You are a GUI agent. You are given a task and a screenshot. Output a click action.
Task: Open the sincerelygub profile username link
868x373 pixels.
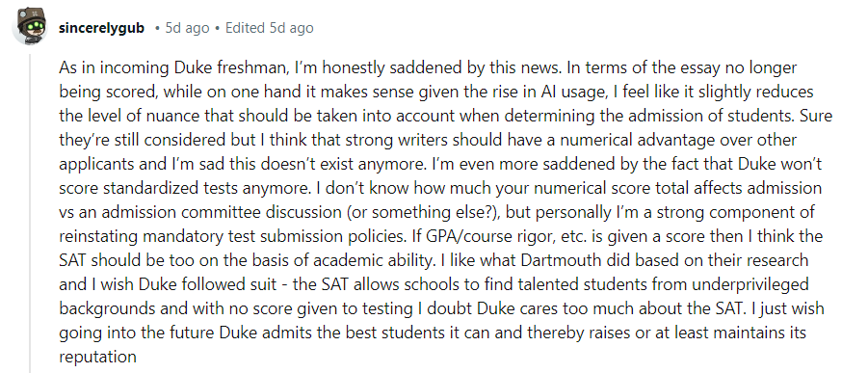(101, 28)
